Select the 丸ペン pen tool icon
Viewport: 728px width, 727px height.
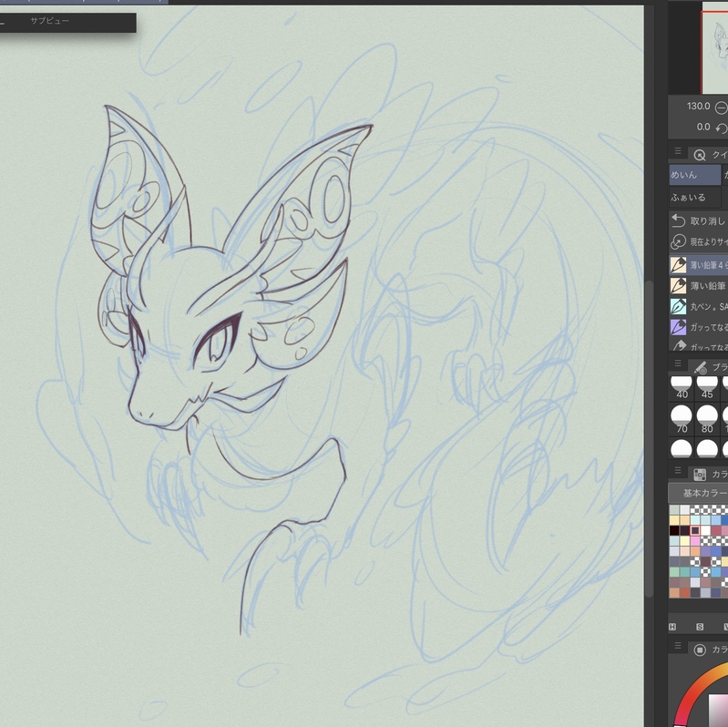tap(678, 306)
